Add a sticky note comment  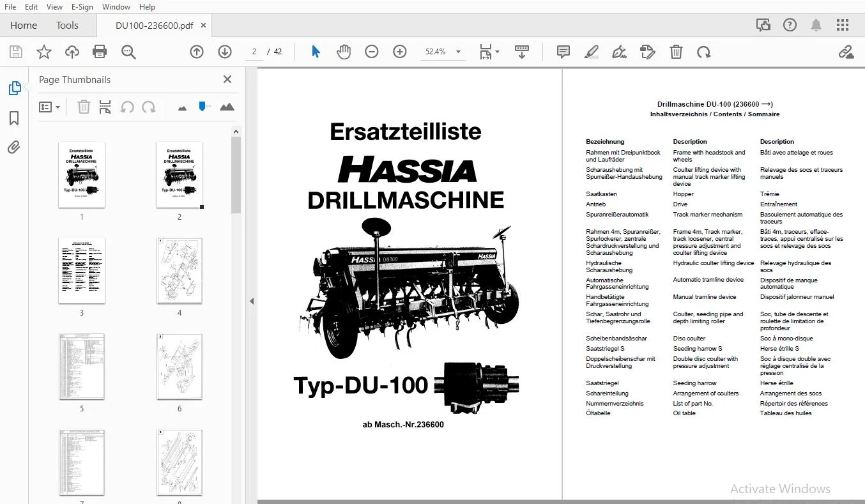point(563,52)
